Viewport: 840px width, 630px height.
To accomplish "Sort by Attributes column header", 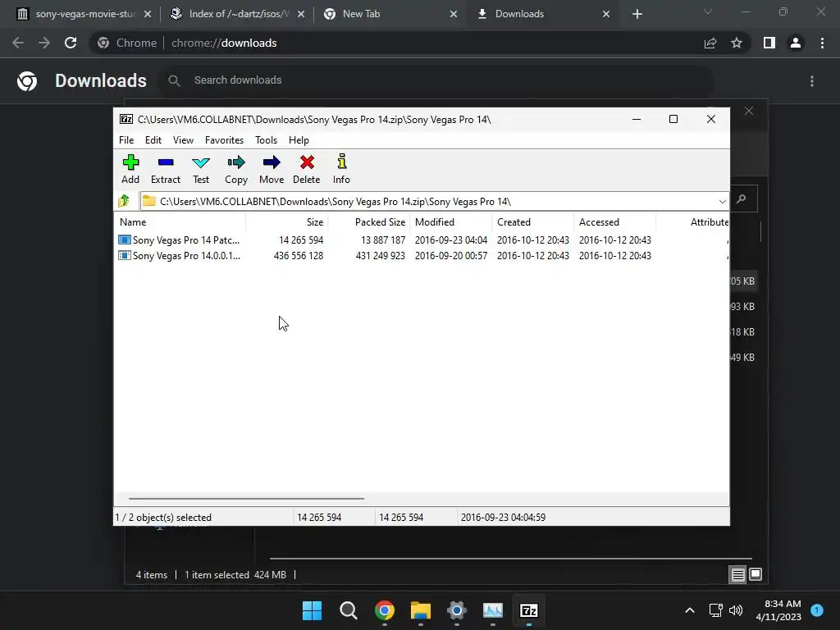I will pyautogui.click(x=692, y=221).
